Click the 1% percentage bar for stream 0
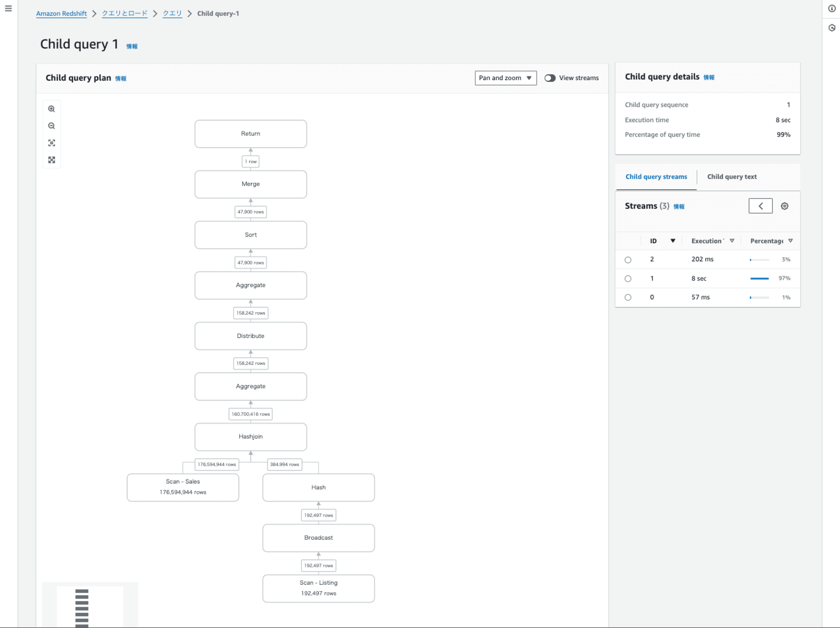Screen dimensions: 840x628 coord(759,298)
